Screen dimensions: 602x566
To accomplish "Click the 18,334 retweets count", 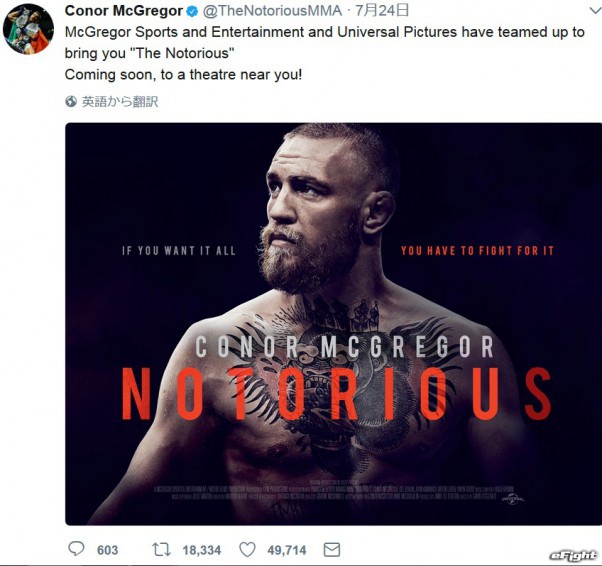I will tap(200, 550).
